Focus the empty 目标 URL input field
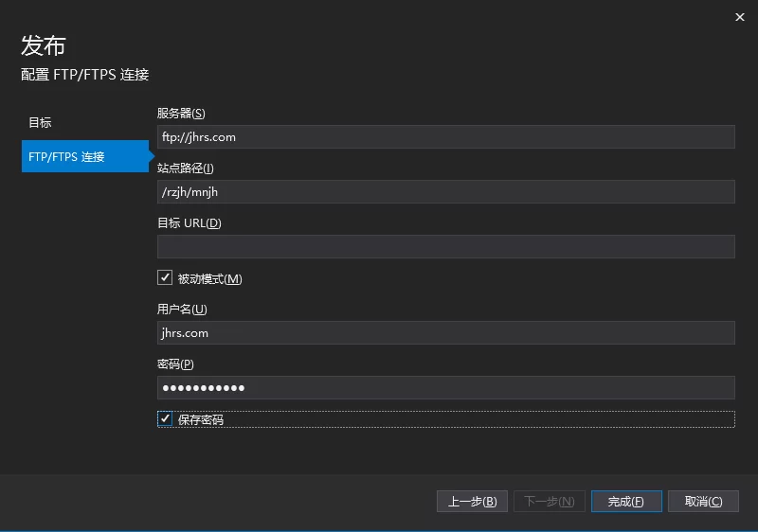This screenshot has width=758, height=532. (x=445, y=247)
